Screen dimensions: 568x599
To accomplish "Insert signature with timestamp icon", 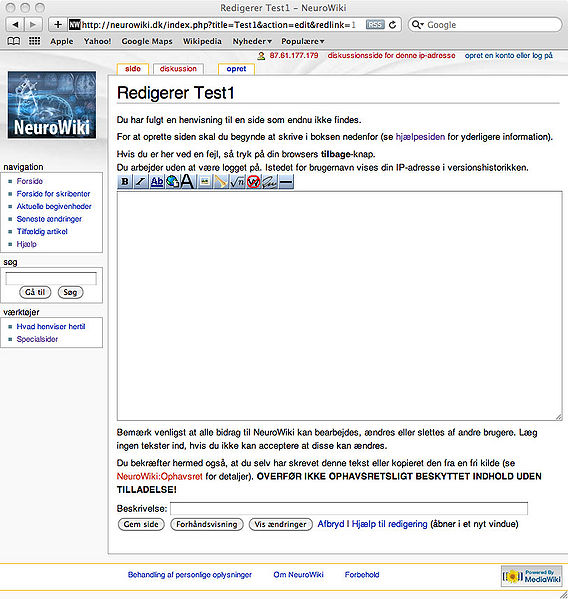I will [x=270, y=182].
